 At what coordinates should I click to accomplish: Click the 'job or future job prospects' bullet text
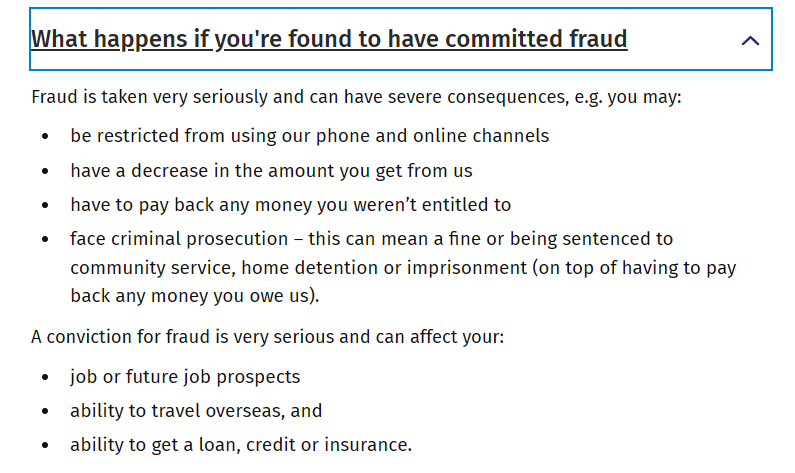(185, 377)
